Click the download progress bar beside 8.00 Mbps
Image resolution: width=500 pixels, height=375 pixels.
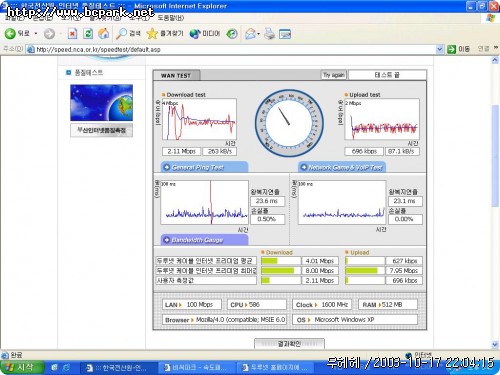click(281, 271)
